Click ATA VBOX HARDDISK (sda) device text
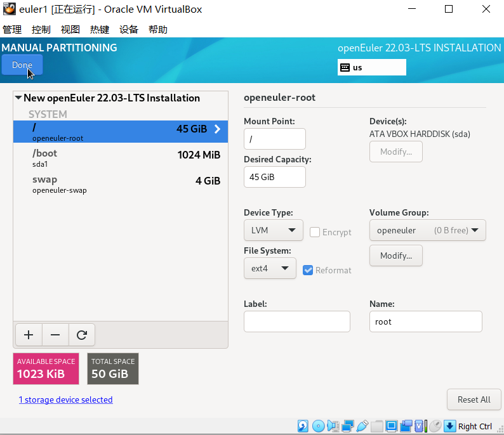The width and height of the screenshot is (504, 435). pos(420,134)
